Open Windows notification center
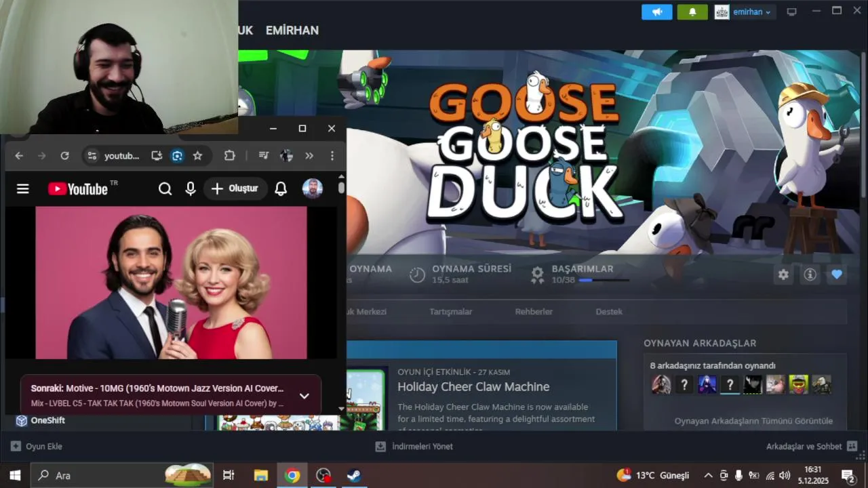868x488 pixels. click(x=848, y=475)
